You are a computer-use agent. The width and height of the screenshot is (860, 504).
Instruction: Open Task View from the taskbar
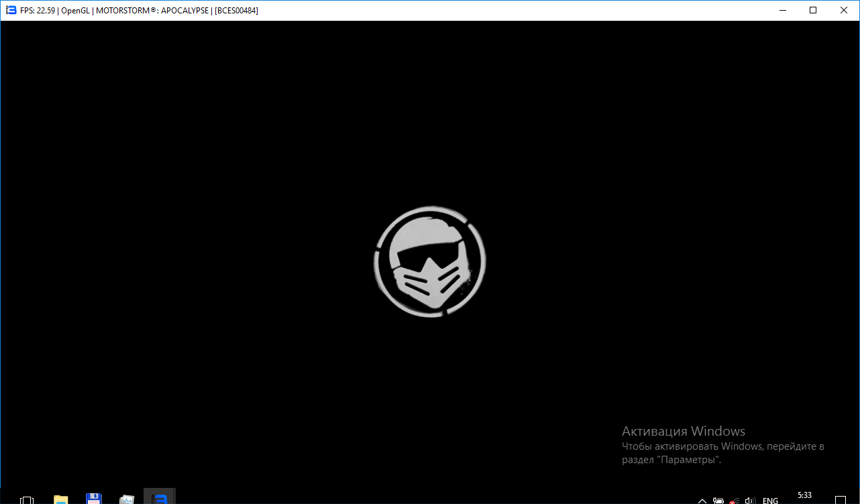tap(27, 499)
